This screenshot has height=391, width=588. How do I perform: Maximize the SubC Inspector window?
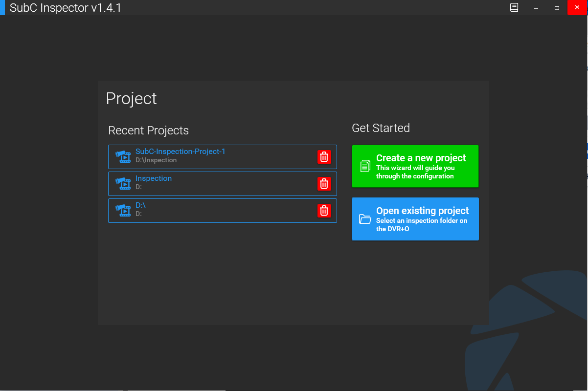[557, 8]
